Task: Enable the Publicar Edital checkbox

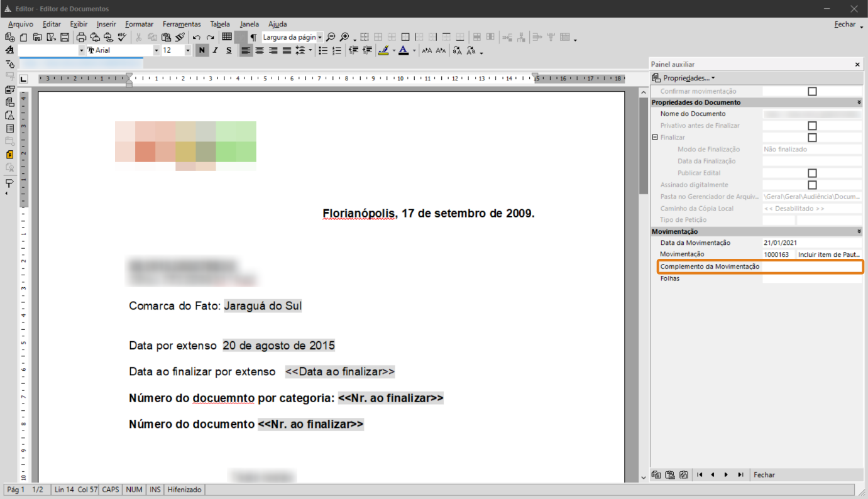Action: [812, 173]
